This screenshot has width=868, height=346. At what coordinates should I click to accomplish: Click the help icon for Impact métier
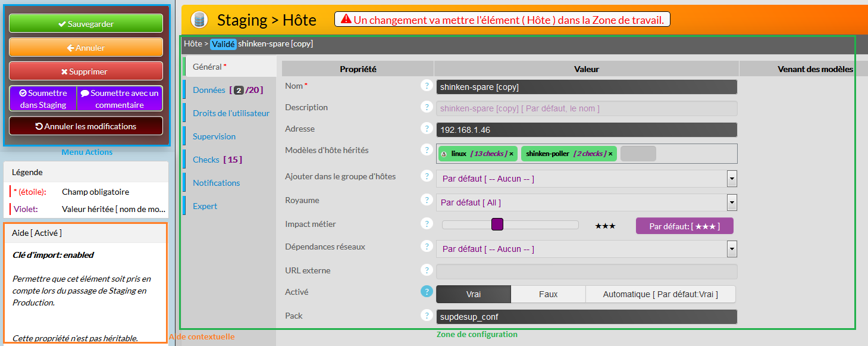point(426,224)
